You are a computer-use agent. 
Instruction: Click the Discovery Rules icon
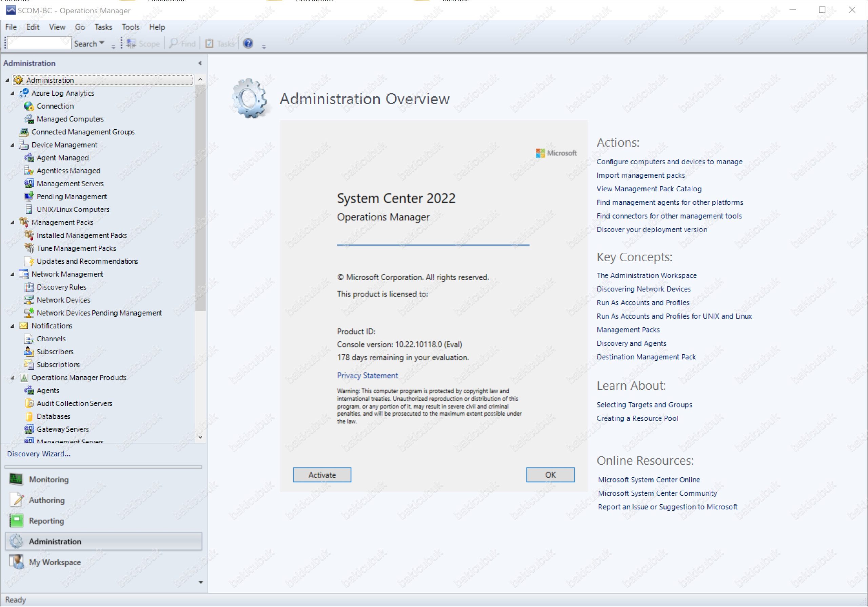click(29, 287)
